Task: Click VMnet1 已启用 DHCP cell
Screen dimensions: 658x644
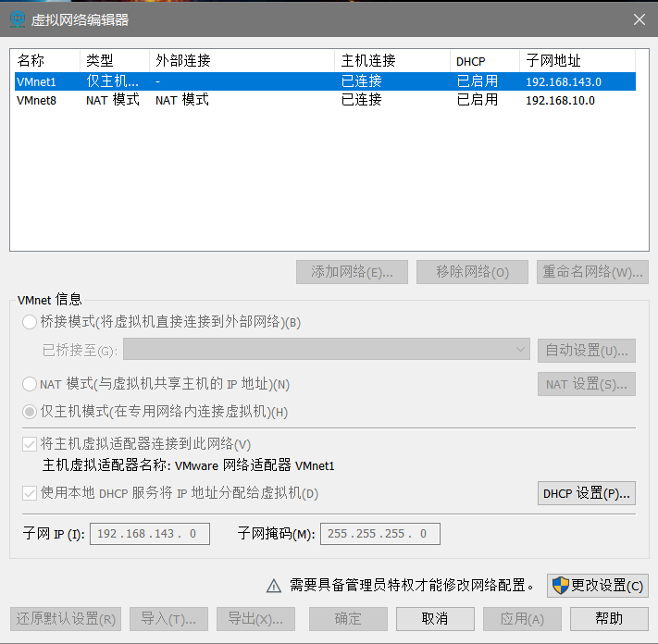Action: click(x=478, y=81)
